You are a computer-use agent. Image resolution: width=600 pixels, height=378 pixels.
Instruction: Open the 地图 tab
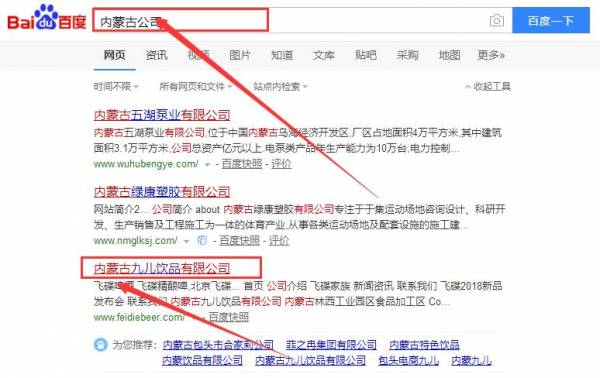(449, 55)
